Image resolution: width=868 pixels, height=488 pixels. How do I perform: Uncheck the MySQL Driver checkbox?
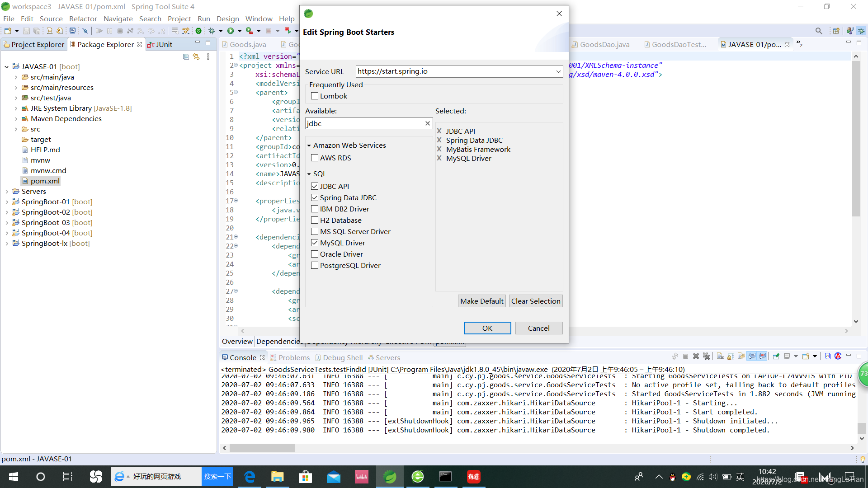315,243
